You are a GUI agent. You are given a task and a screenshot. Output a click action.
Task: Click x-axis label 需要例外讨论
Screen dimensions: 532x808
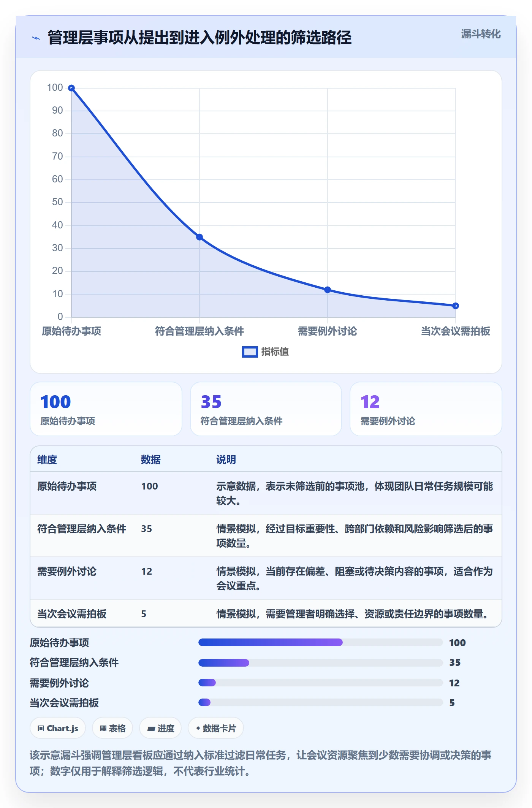point(328,331)
